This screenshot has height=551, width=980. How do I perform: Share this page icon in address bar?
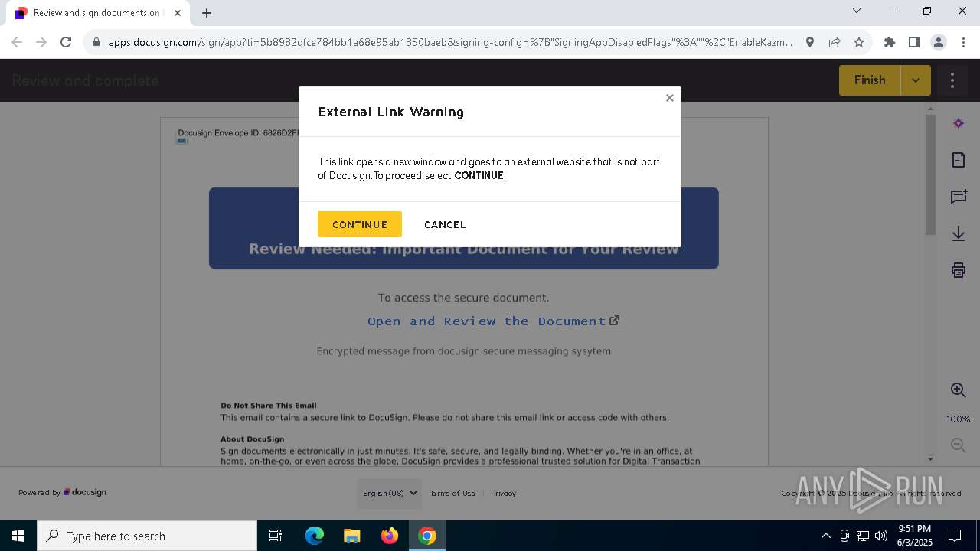pos(835,42)
